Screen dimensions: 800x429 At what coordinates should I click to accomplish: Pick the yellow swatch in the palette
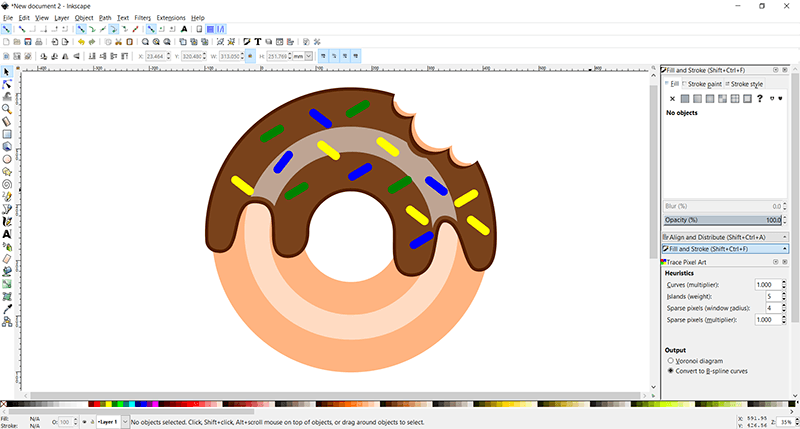[108, 404]
